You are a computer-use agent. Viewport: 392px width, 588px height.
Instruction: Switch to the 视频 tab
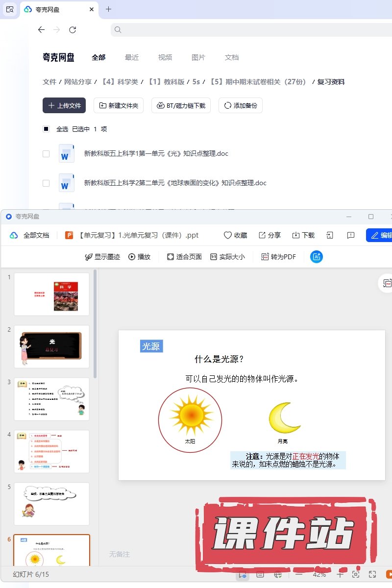pyautogui.click(x=165, y=57)
